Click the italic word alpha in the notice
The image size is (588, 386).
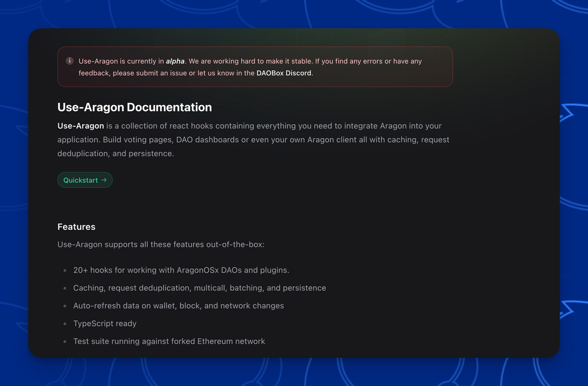[x=174, y=61]
